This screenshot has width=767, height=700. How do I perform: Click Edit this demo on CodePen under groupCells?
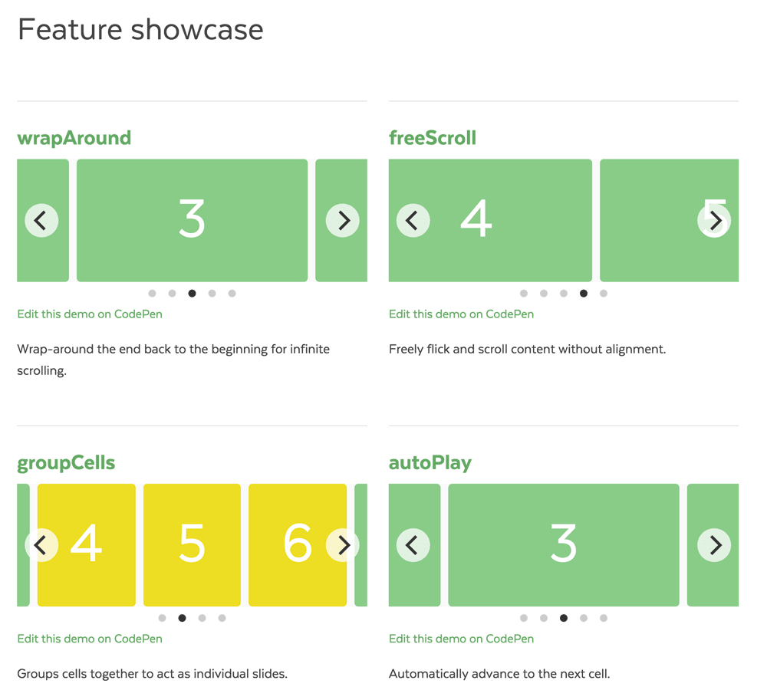89,638
